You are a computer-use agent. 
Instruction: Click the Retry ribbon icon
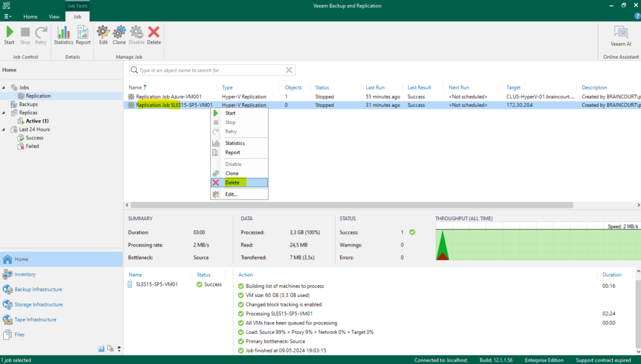[x=41, y=35]
